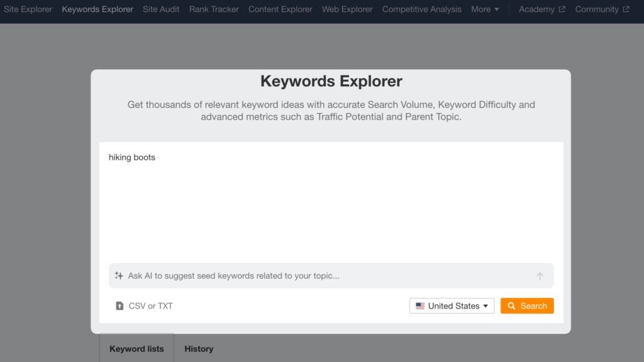Image resolution: width=644 pixels, height=362 pixels.
Task: Switch to Content Explorer
Action: pyautogui.click(x=280, y=9)
